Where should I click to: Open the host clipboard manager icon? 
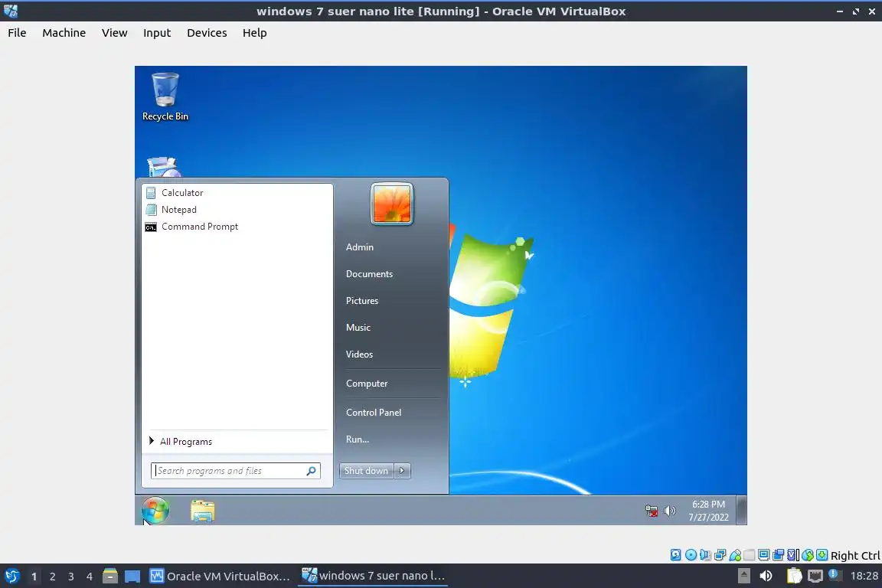794,576
